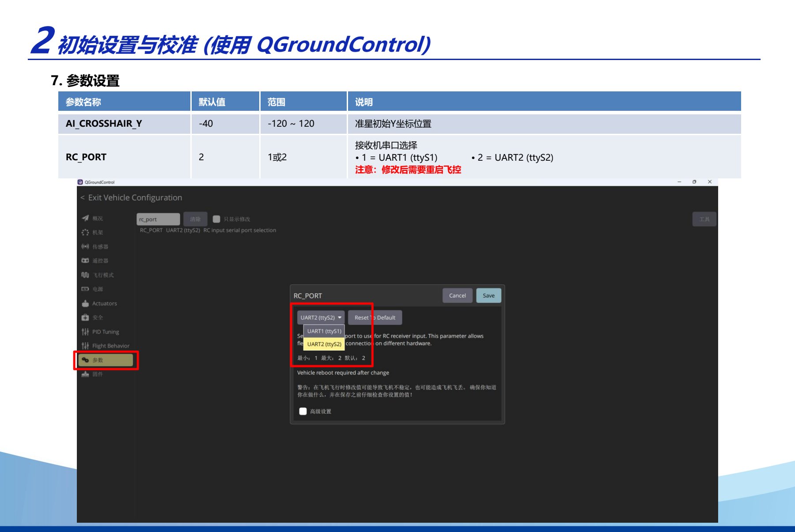This screenshot has width=795, height=532.
Task: Click the RC_PORT cell in slide table
Action: (x=124, y=157)
